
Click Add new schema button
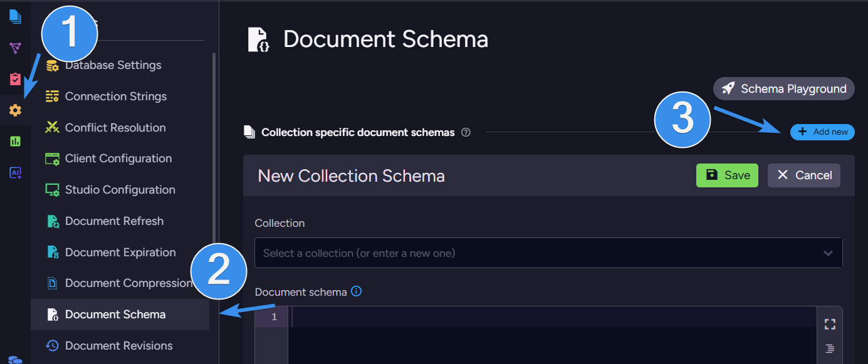pos(822,132)
